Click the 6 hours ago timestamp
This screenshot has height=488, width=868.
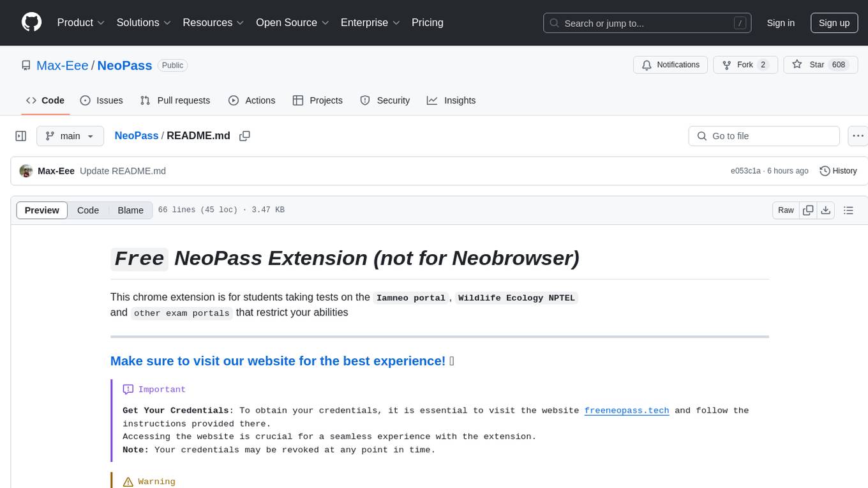coord(788,171)
